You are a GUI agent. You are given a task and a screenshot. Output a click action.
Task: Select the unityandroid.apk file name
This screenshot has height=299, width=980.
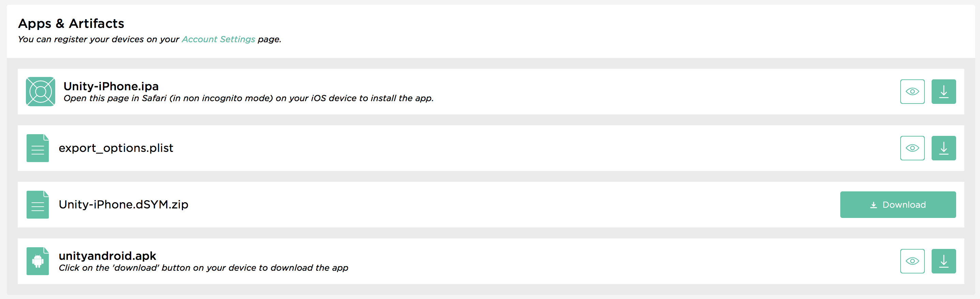107,256
